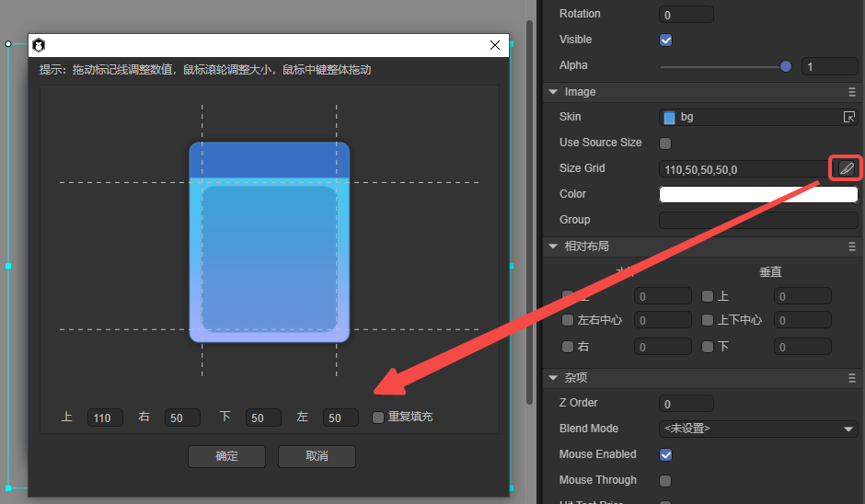Click the 上 value input field showing 110

[x=105, y=418]
